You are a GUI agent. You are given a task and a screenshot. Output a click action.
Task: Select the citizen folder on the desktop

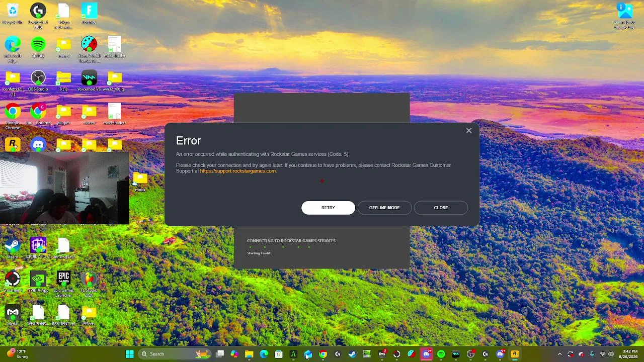(89, 115)
